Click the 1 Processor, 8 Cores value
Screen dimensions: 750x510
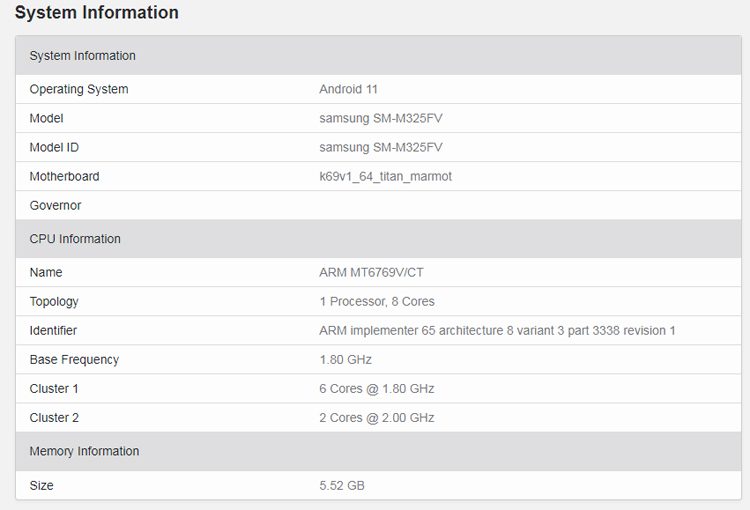click(377, 301)
